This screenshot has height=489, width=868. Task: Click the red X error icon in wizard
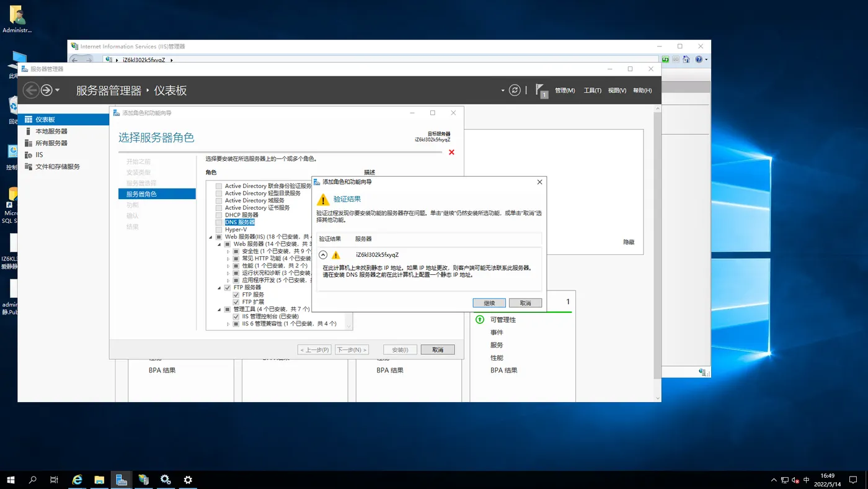(x=451, y=152)
